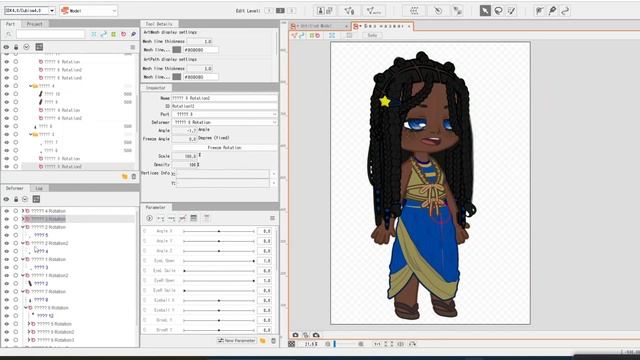Image resolution: width=640 pixels, height=360 pixels.
Task: Open Part panel hamburger menu
Action: point(133,47)
